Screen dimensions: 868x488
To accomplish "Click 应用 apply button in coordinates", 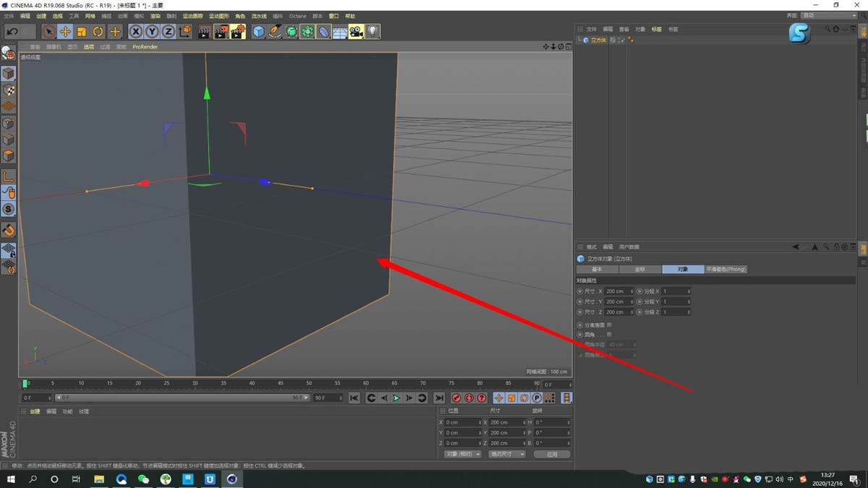I will (552, 454).
